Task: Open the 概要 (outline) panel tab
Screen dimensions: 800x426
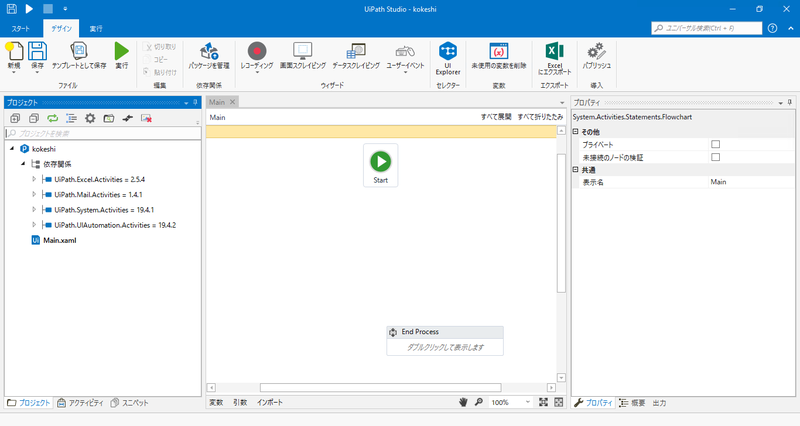Action: (x=632, y=403)
